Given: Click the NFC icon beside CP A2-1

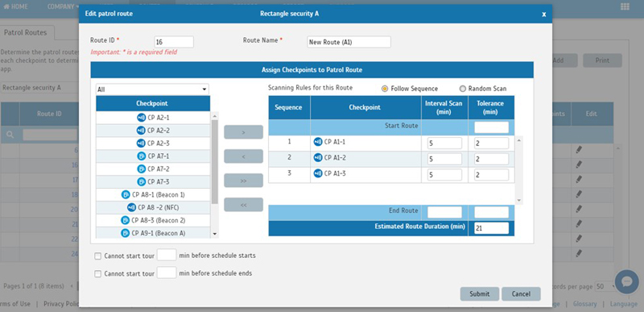Looking at the screenshot, I should click(x=142, y=118).
